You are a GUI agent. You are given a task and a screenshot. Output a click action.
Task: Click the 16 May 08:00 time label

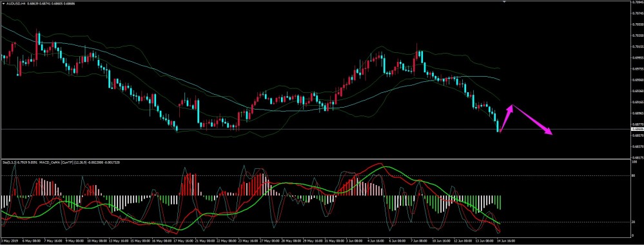click(x=162, y=241)
